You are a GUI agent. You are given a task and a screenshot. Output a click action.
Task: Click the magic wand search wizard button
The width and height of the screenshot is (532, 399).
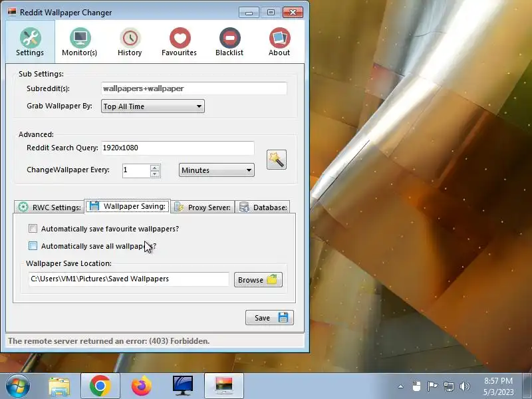[x=277, y=160]
